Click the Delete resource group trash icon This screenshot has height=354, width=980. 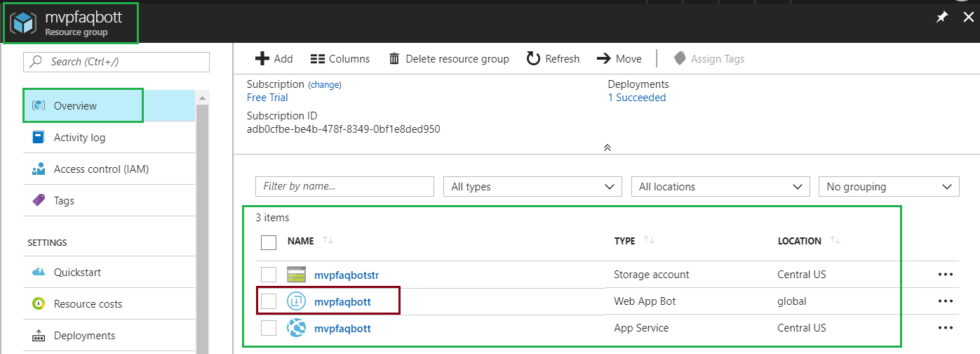394,59
